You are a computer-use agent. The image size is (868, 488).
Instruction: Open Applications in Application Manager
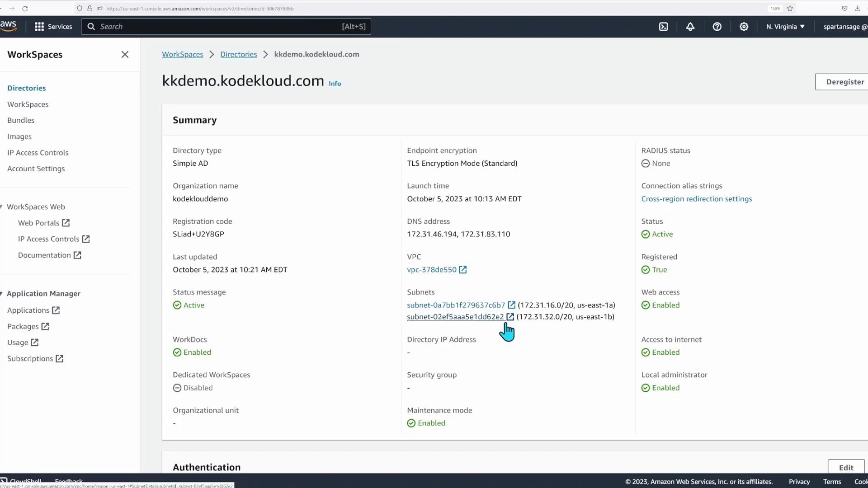click(x=33, y=310)
